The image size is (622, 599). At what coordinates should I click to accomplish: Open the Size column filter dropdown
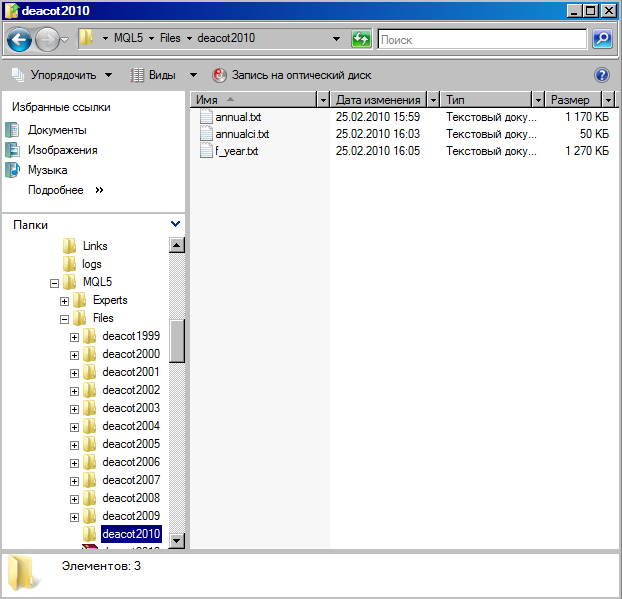click(x=609, y=100)
